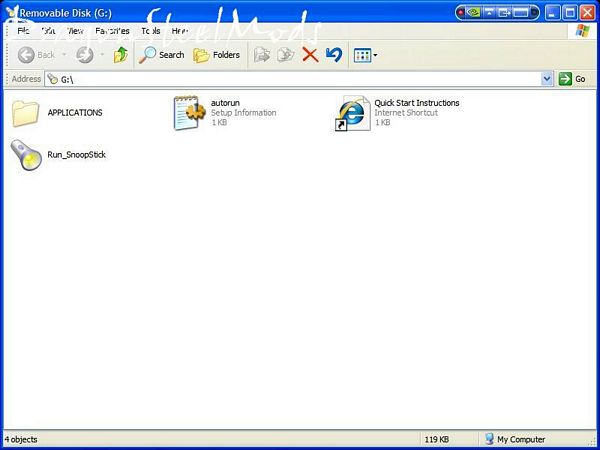Click the Copy To toolbar icon
This screenshot has height=450, width=600.
tap(286, 55)
